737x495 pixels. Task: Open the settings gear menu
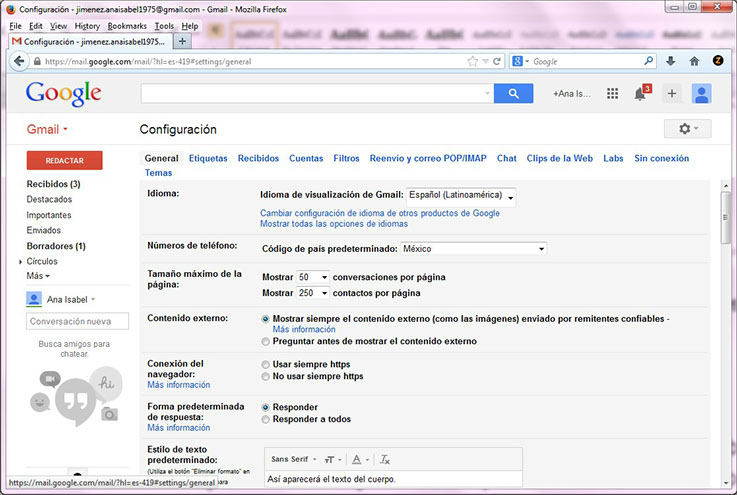[x=688, y=128]
